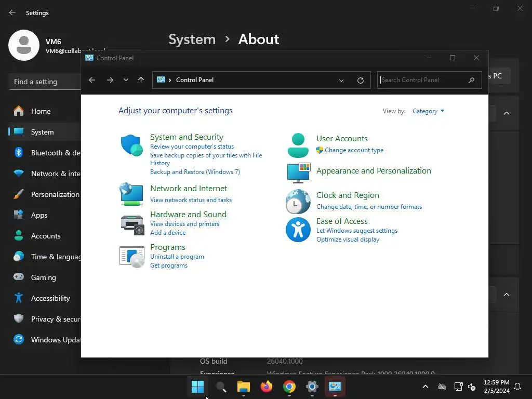
Task: Switch to Settings app on taskbar
Action: (312, 387)
